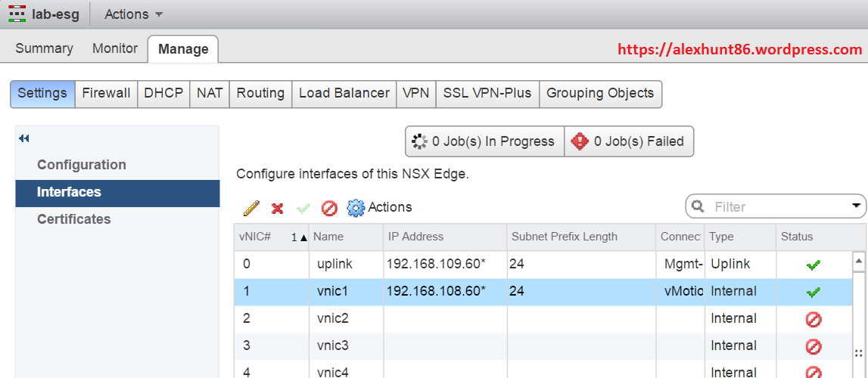Image resolution: width=868 pixels, height=378 pixels.
Task: Click the table scrollbar up arrow
Action: tap(859, 261)
